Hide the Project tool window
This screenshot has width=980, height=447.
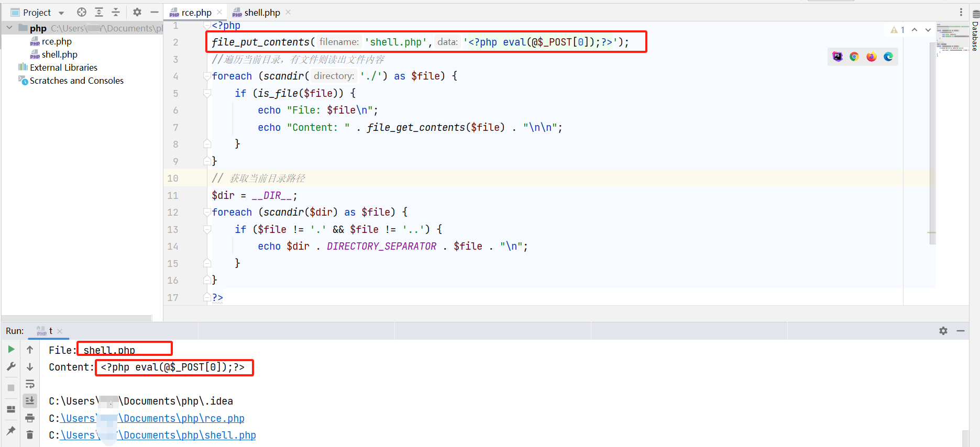[155, 12]
